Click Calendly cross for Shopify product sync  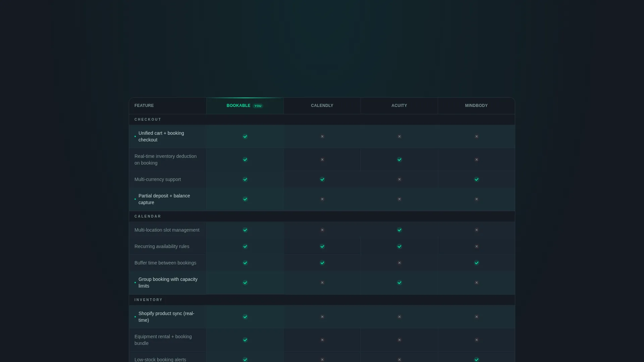[322, 317]
